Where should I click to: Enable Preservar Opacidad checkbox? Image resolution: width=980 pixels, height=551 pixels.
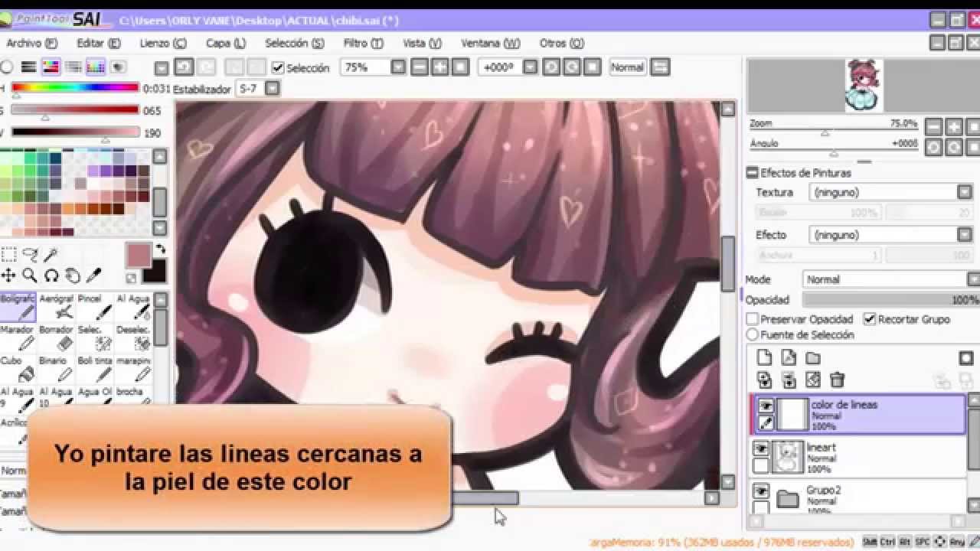tap(753, 319)
